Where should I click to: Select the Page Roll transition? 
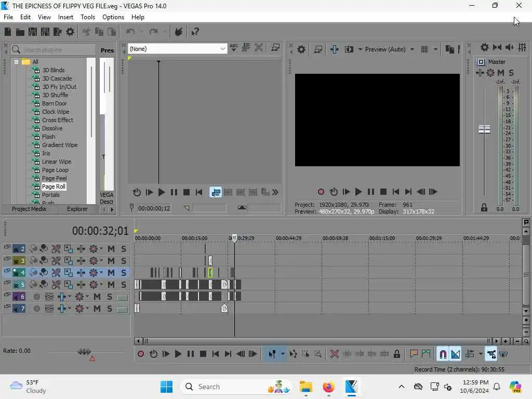pyautogui.click(x=54, y=187)
